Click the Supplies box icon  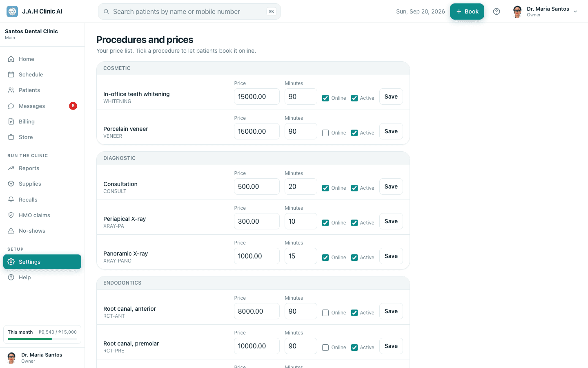point(11,184)
